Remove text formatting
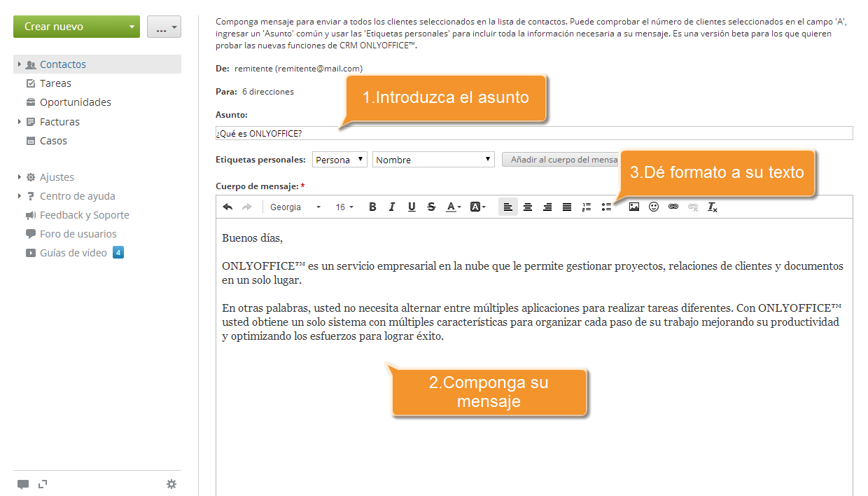 pyautogui.click(x=713, y=207)
